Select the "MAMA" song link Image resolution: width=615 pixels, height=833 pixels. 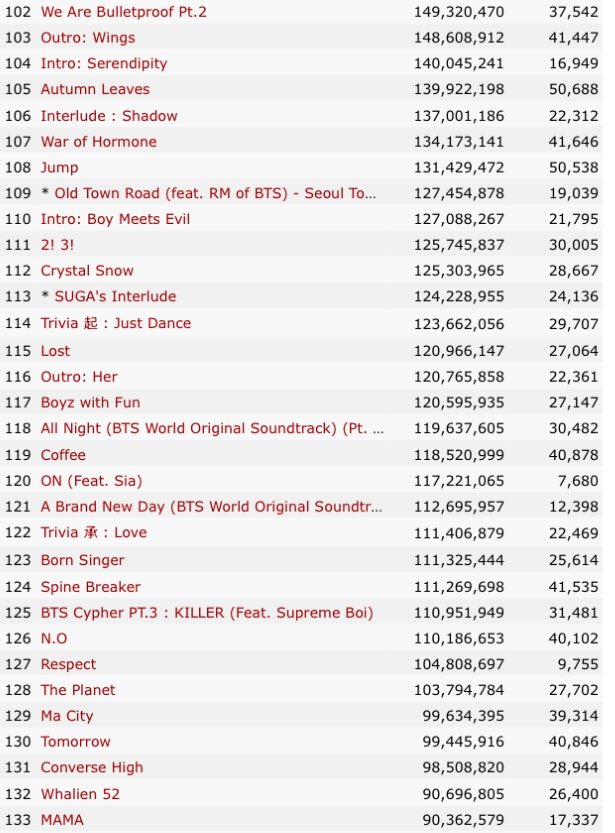62,820
